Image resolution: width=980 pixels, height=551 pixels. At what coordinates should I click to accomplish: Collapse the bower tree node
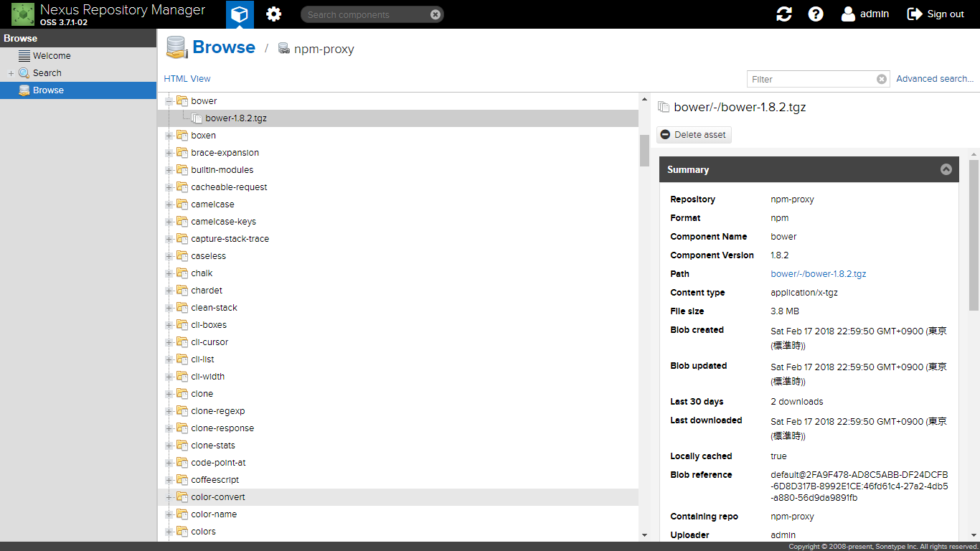point(170,101)
